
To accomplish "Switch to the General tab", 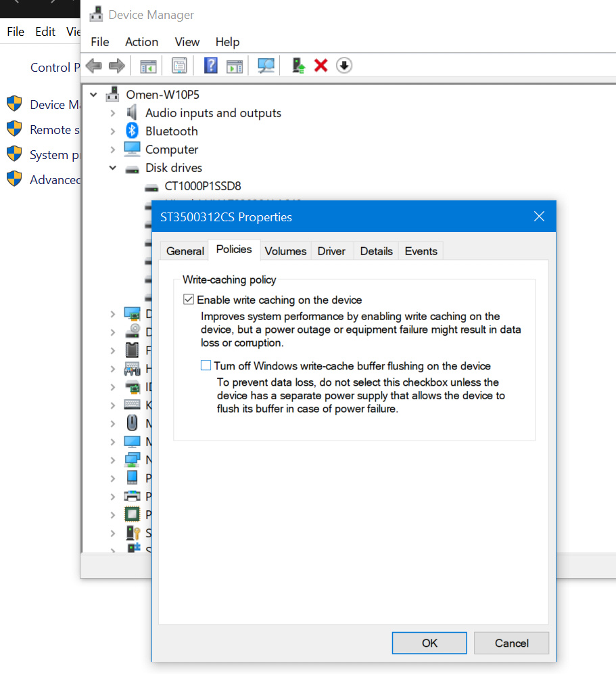I will click(x=185, y=251).
